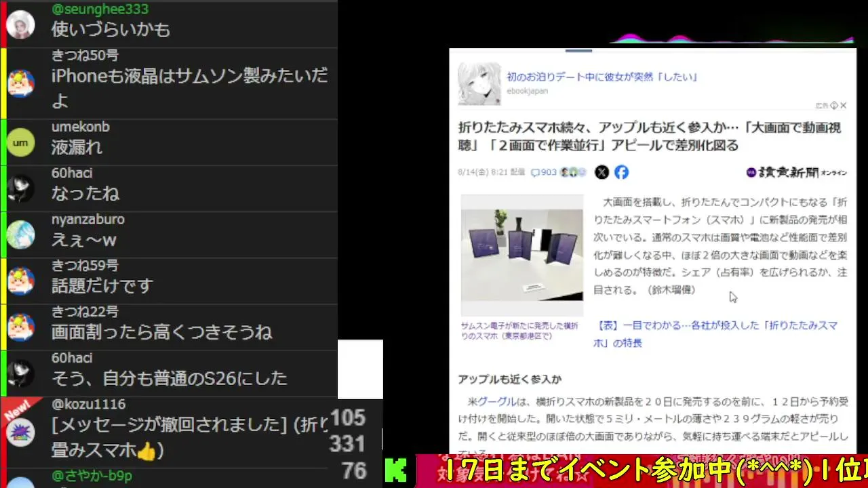Click umekonb's green avatar

coord(20,142)
